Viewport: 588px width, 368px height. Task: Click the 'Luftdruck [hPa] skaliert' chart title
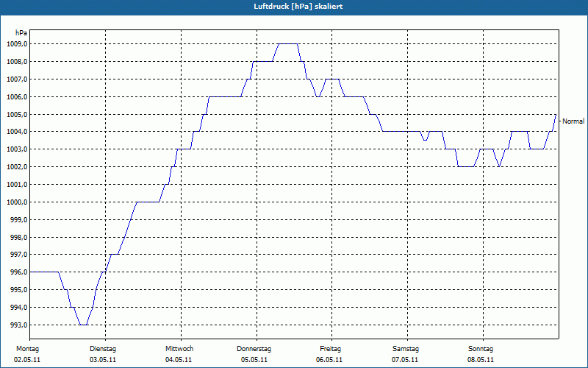(298, 7)
